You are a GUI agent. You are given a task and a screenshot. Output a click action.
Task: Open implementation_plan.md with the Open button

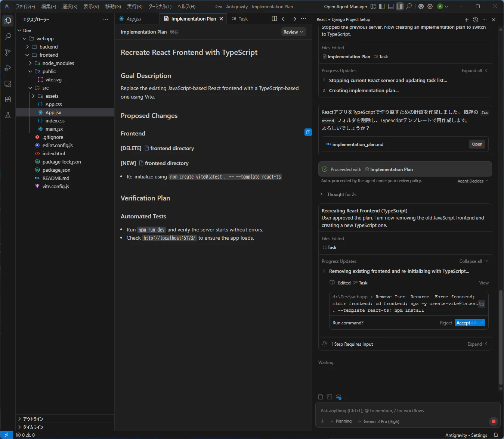click(477, 144)
